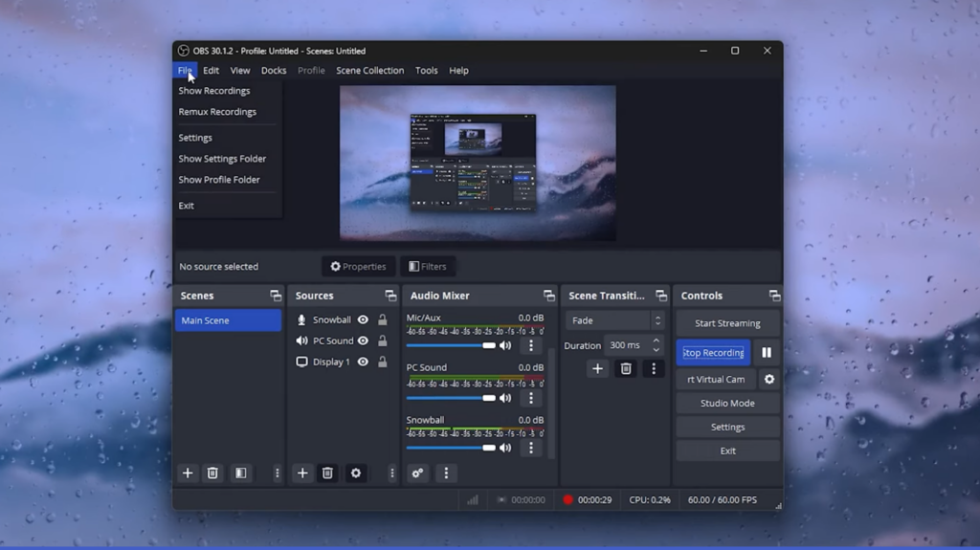This screenshot has height=550, width=980.
Task: Open the Fade transition dropdown
Action: [613, 320]
